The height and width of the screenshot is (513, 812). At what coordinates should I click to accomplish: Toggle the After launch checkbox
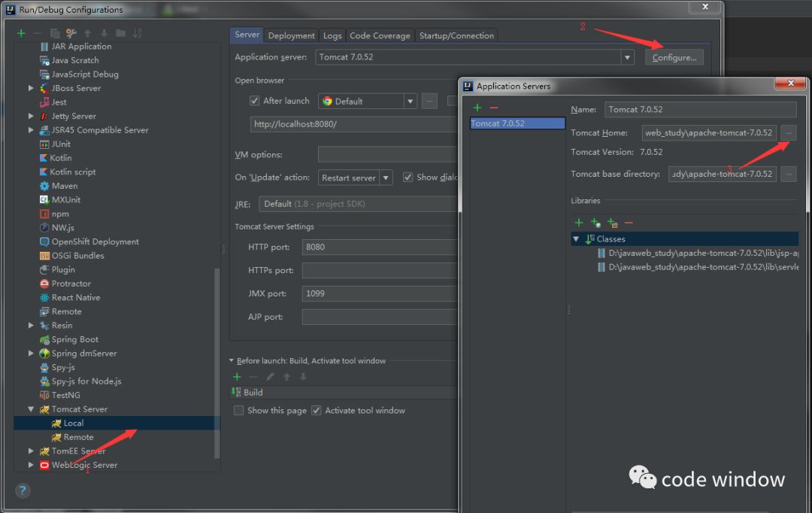click(254, 101)
